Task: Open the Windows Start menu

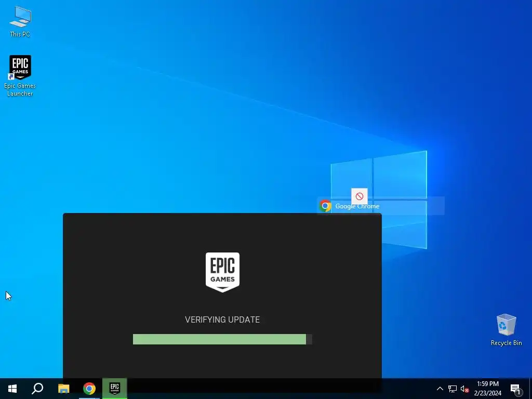Action: (12, 389)
